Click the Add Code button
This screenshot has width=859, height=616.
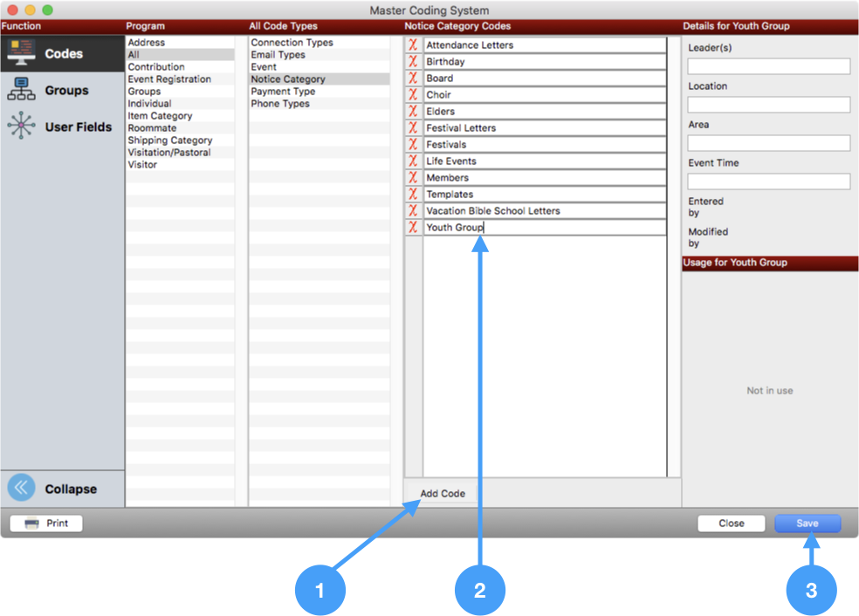(x=443, y=493)
